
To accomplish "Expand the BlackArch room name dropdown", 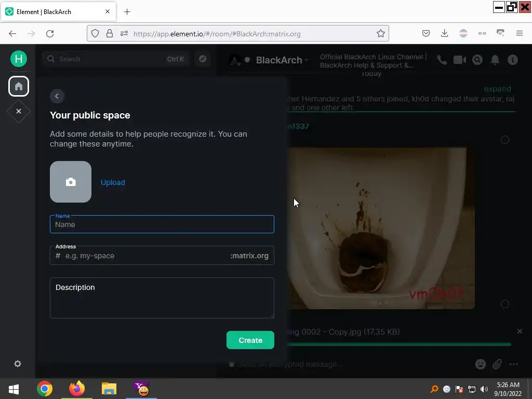I will [282, 60].
